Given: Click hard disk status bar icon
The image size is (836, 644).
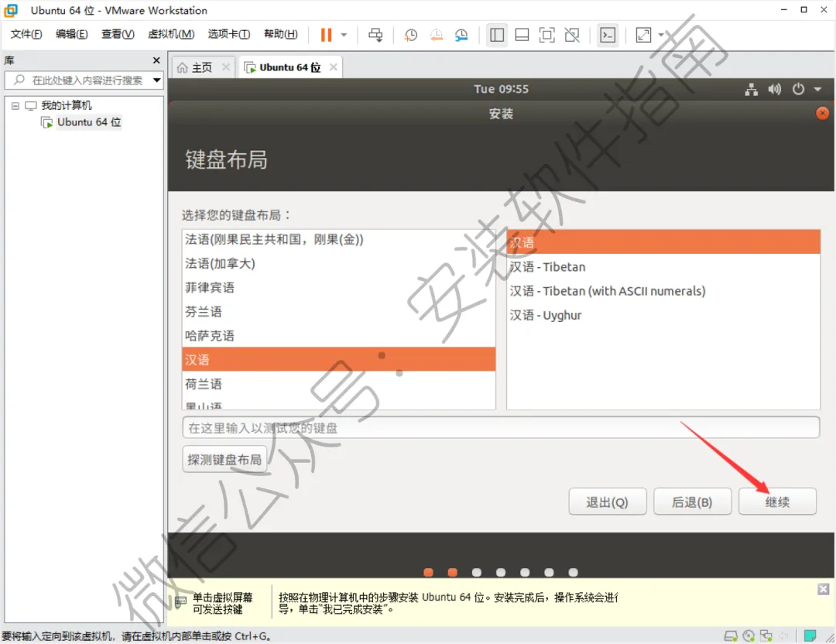Looking at the screenshot, I should [731, 635].
